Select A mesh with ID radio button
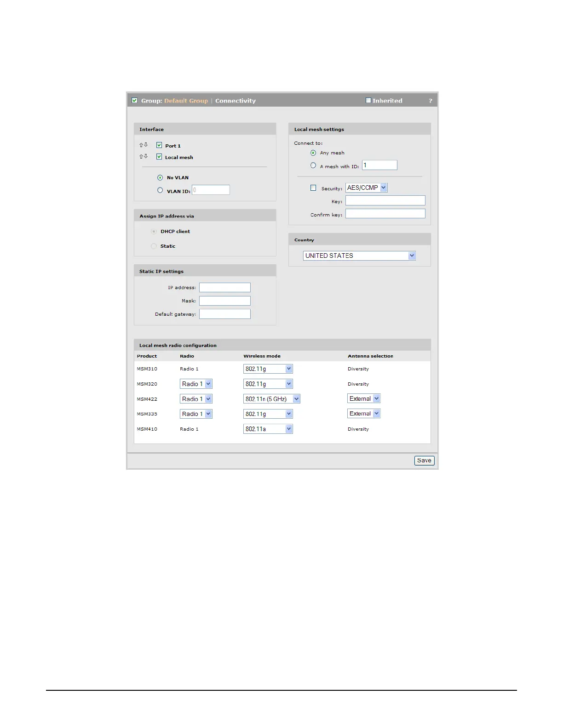The height and width of the screenshot is (728, 563). coord(313,165)
